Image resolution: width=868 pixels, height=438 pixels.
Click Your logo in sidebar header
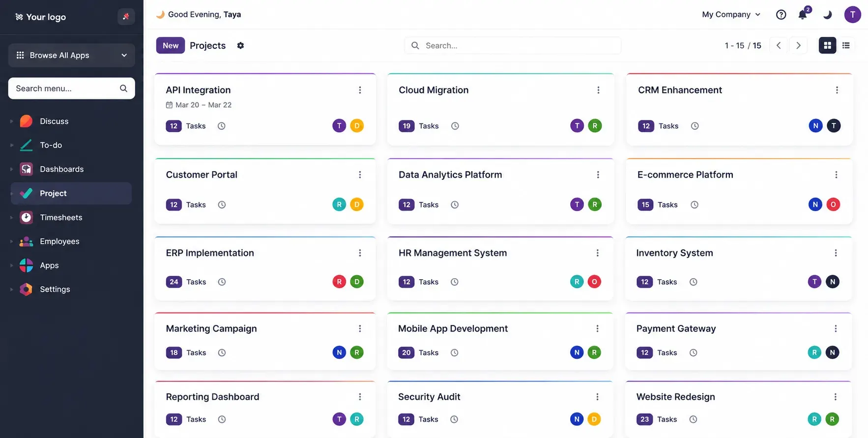(x=40, y=17)
